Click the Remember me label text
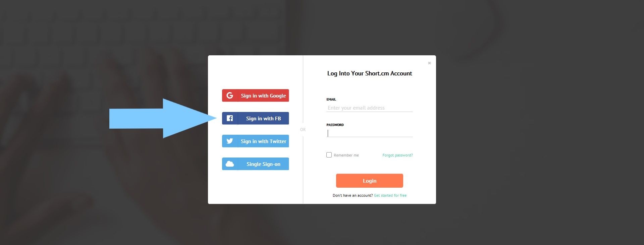This screenshot has width=644, height=245. tap(346, 155)
